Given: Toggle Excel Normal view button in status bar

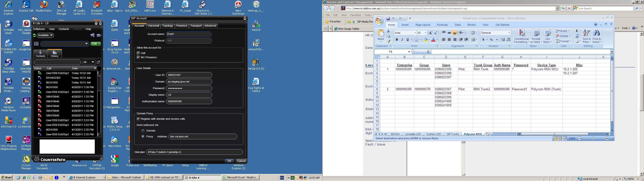Looking at the screenshot, I should pyautogui.click(x=556, y=139).
